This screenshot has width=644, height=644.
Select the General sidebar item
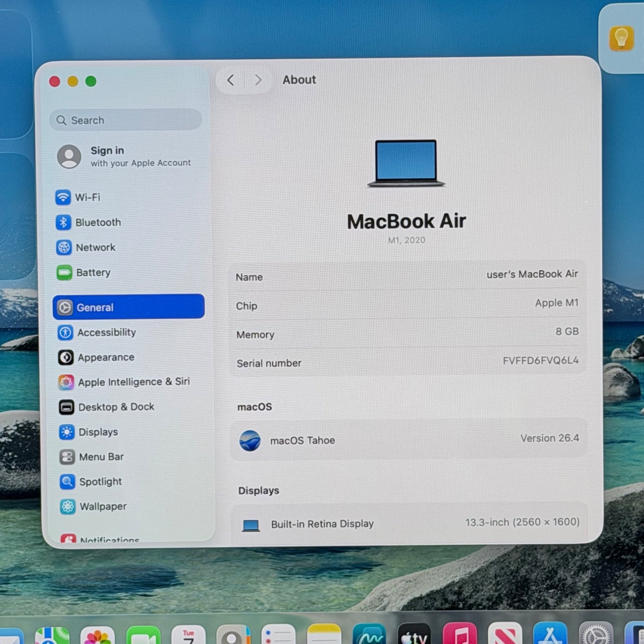[x=128, y=307]
